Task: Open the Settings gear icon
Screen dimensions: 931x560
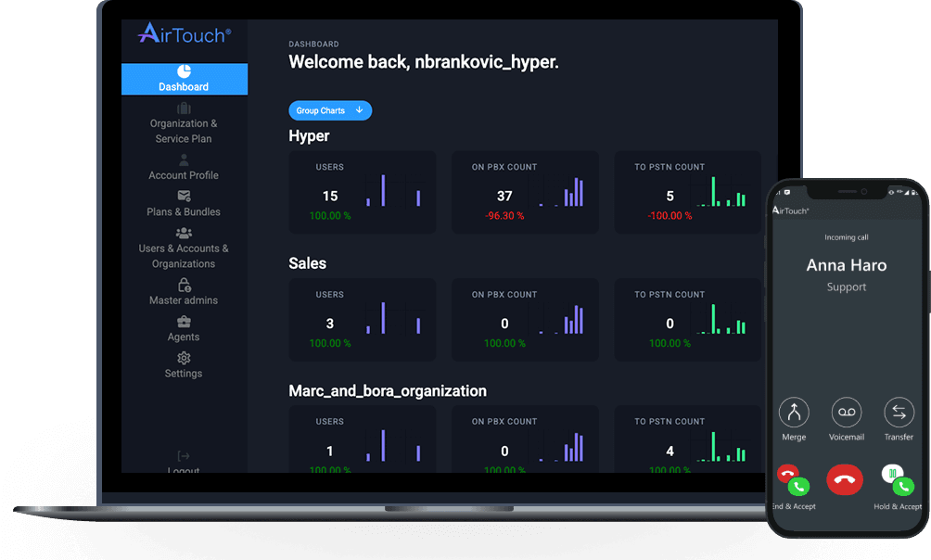Action: pyautogui.click(x=183, y=358)
